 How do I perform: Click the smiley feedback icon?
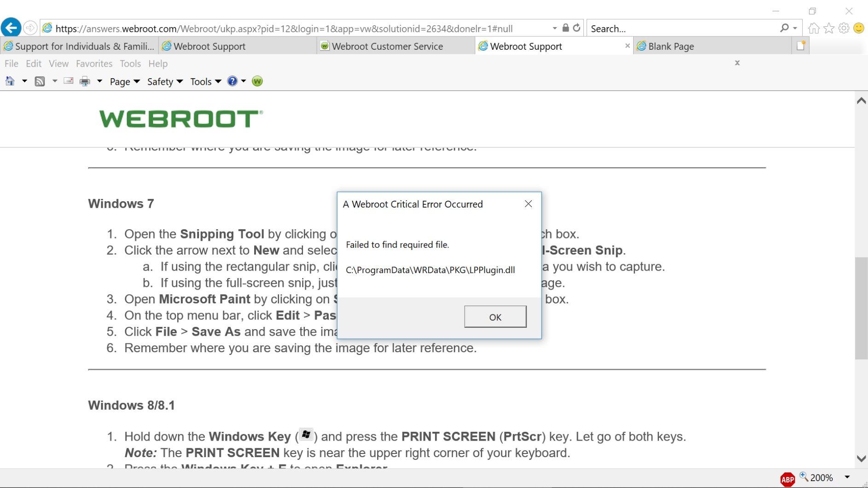pyautogui.click(x=859, y=28)
